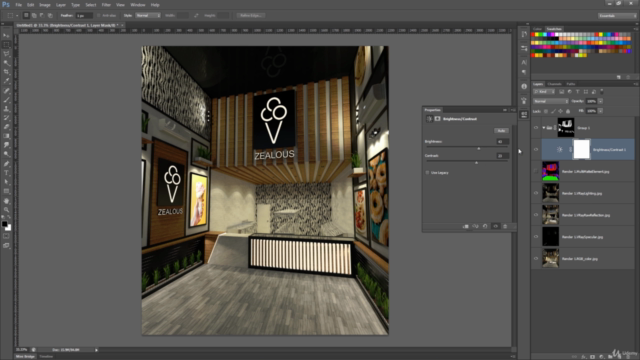This screenshot has width=640, height=360.
Task: Open the layer blend mode dropdown
Action: [x=551, y=101]
